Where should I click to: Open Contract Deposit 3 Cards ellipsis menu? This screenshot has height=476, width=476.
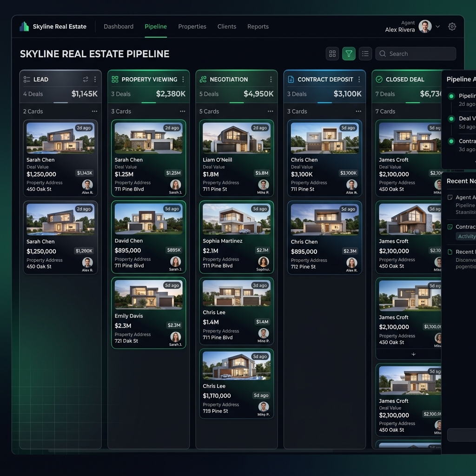tap(358, 112)
